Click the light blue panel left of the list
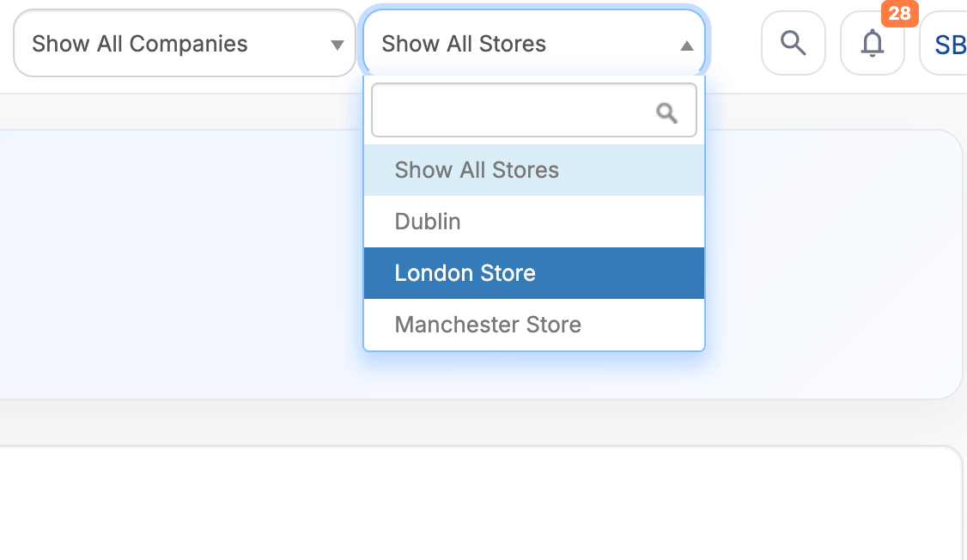 172,258
